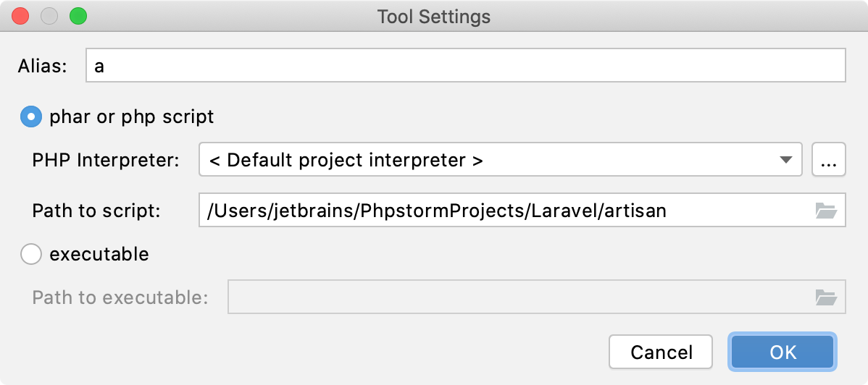Viewport: 868px width, 385px height.
Task: Click the 'PHP Interpreter:' label
Action: 107,161
